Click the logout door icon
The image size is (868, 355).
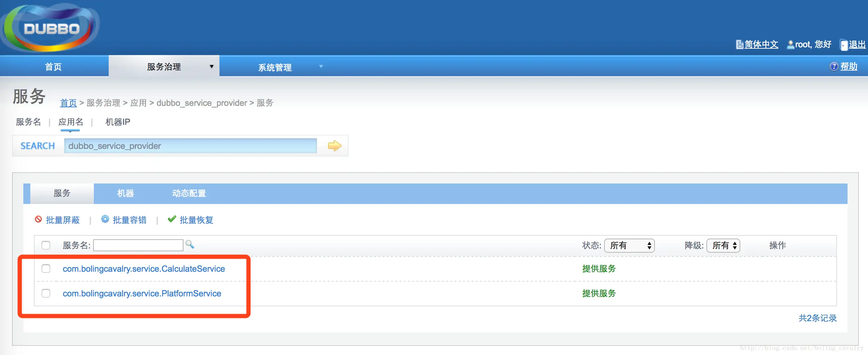(x=844, y=45)
